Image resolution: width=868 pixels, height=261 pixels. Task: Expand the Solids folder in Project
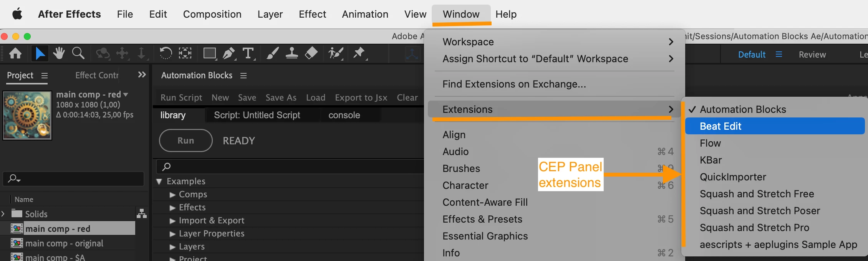coord(3,214)
